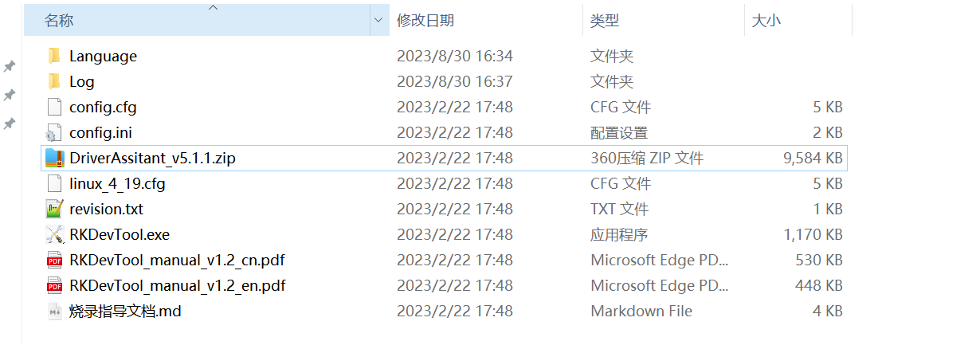
Task: Select the Log folder icon
Action: (54, 81)
